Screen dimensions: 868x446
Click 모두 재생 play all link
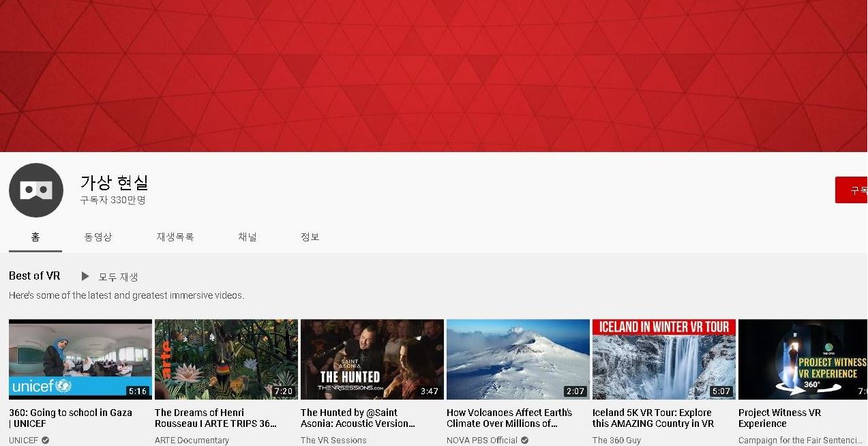pos(119,277)
